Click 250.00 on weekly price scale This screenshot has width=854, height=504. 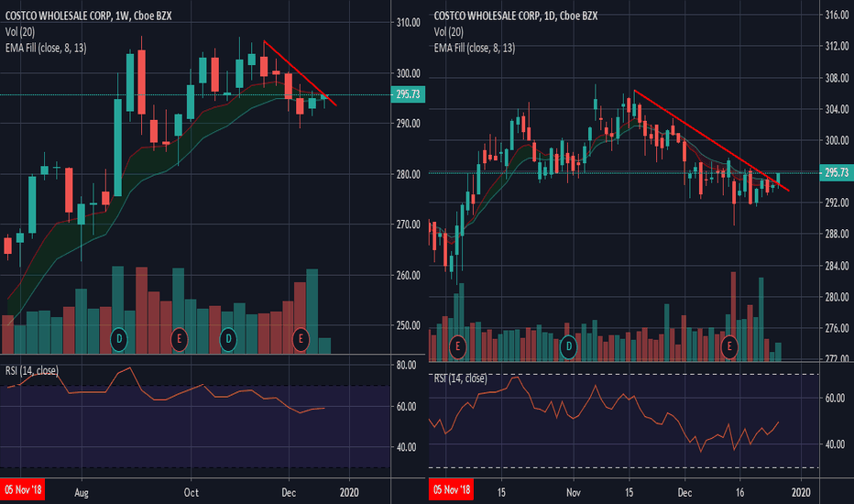tap(408, 326)
